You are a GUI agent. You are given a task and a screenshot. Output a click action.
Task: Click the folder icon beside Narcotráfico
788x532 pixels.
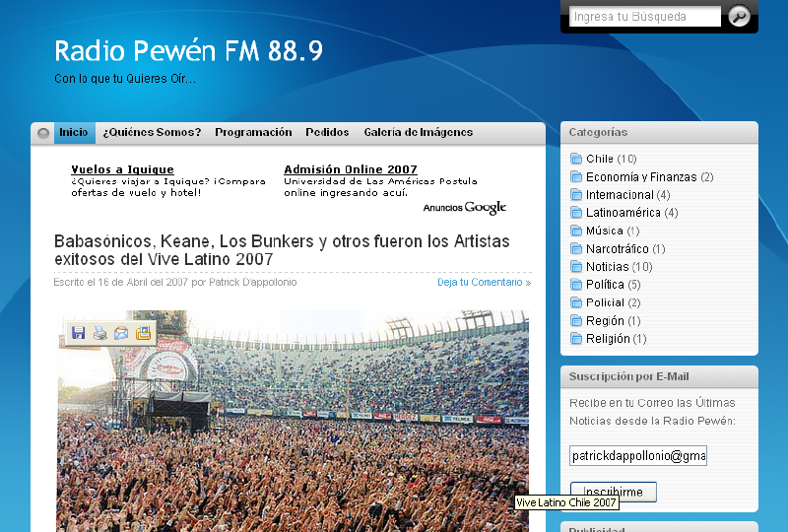pyautogui.click(x=576, y=249)
